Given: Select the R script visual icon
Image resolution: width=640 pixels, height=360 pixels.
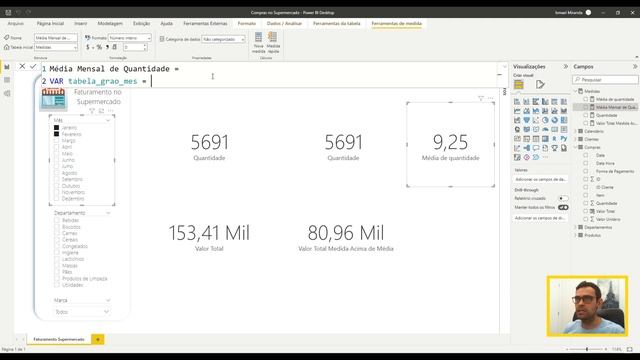Looking at the screenshot, I should (554, 139).
